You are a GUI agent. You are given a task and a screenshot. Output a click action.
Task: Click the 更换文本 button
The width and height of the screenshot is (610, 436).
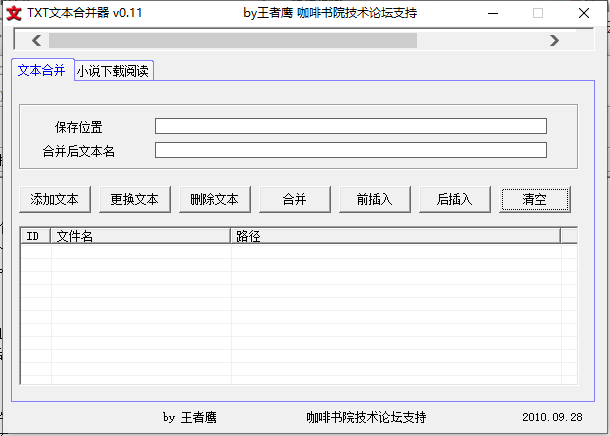tap(135, 199)
